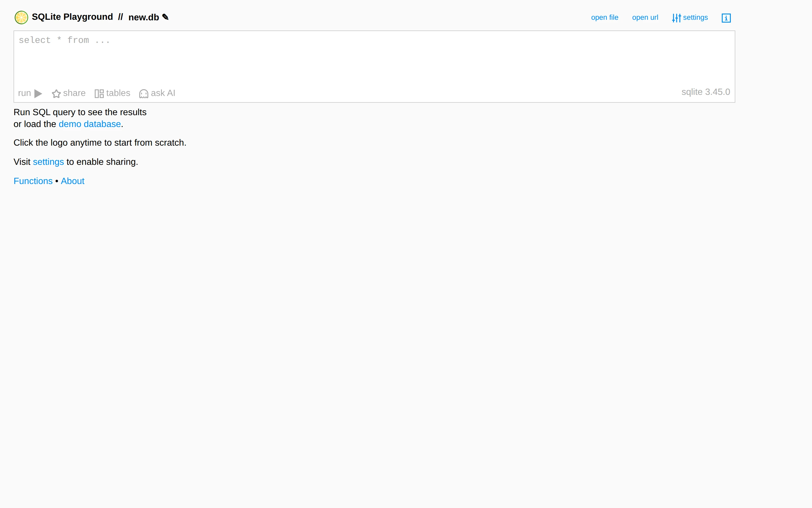812x508 pixels.
Task: Click the SQLite Playground title text
Action: (72, 17)
